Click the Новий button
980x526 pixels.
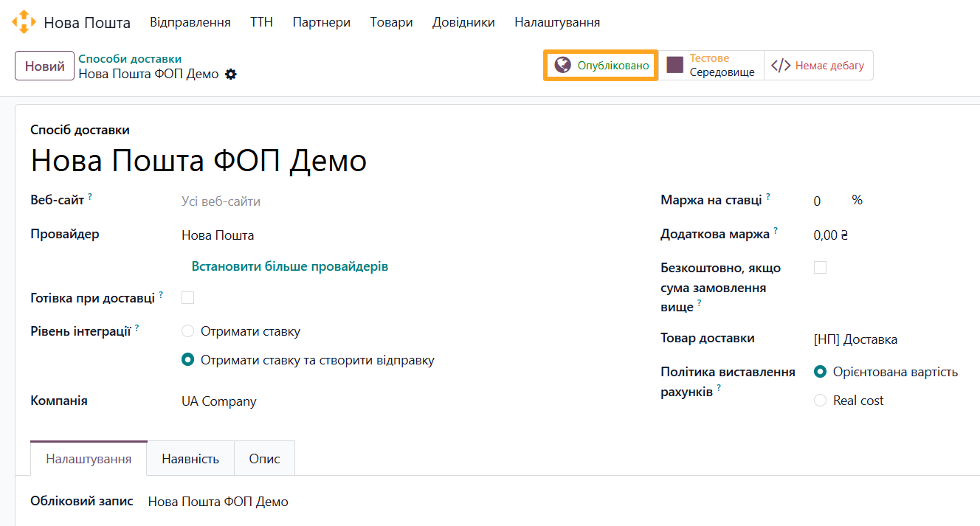pos(45,66)
